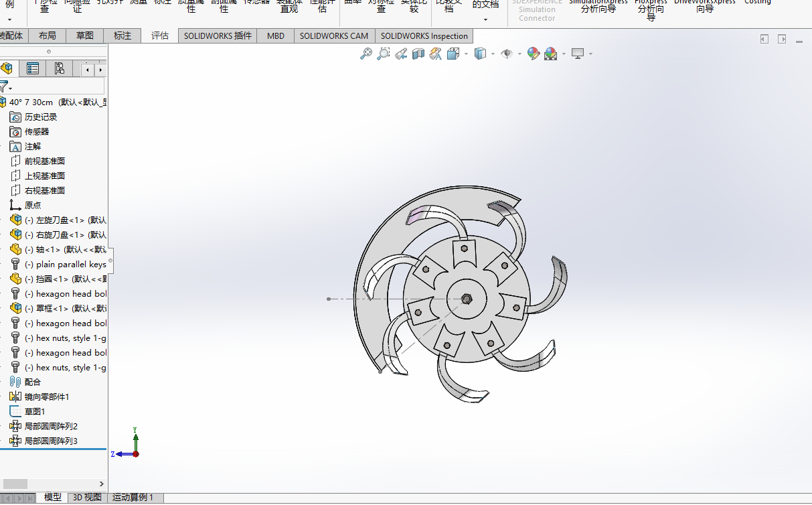The image size is (812, 505).
Task: Select the 左旋刀盘<1> component
Action: pos(58,220)
